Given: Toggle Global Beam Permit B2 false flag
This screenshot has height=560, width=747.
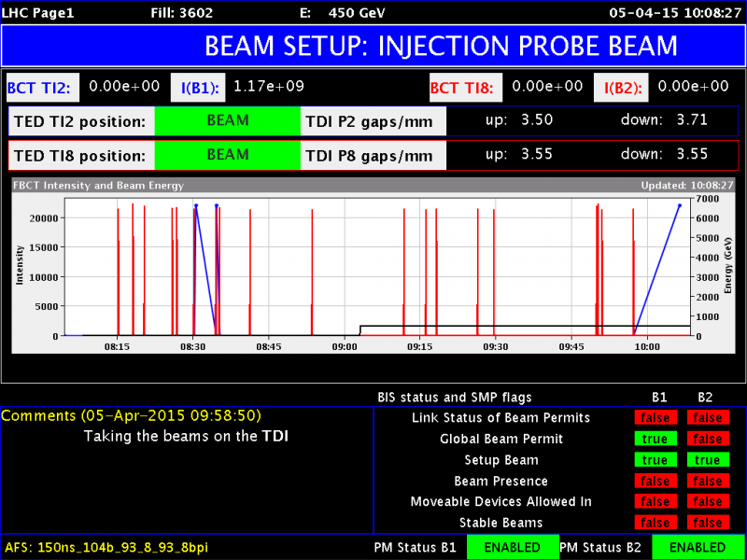Looking at the screenshot, I should (x=707, y=439).
